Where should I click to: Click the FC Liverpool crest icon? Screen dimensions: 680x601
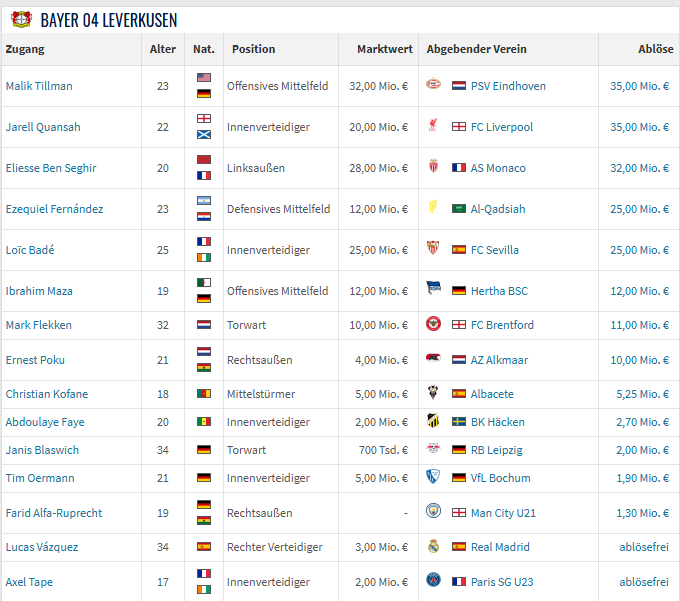pyautogui.click(x=433, y=125)
